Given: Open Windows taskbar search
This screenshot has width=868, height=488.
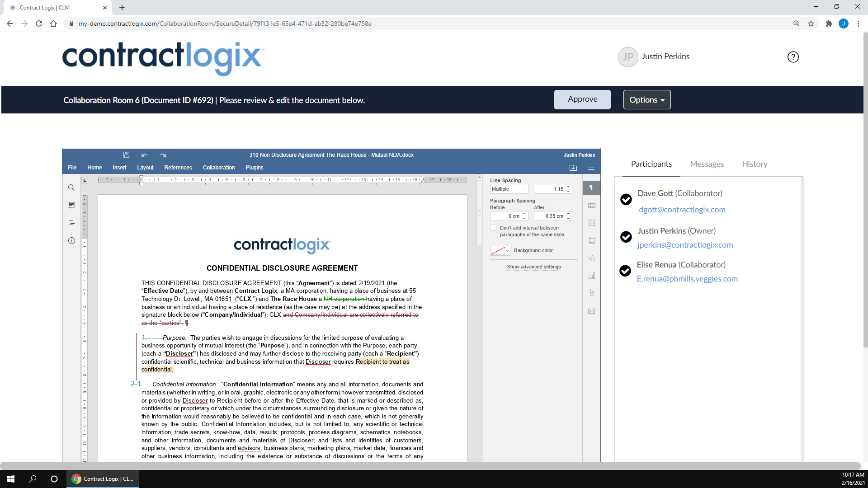Looking at the screenshot, I should click(x=33, y=479).
